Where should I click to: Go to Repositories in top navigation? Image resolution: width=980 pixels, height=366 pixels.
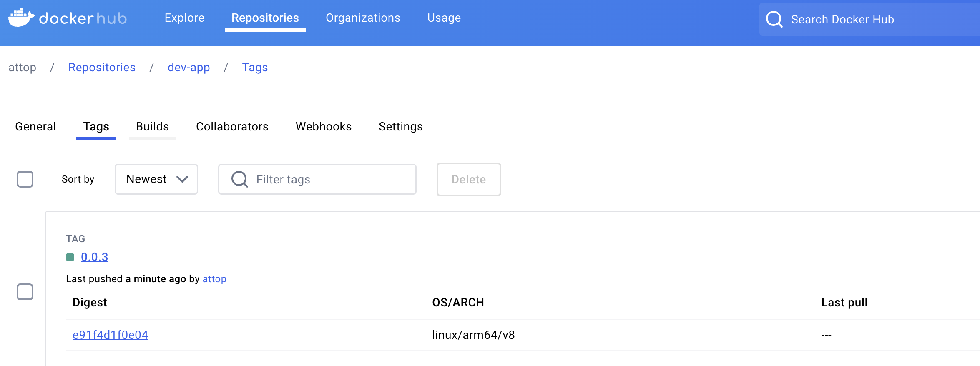(x=265, y=18)
